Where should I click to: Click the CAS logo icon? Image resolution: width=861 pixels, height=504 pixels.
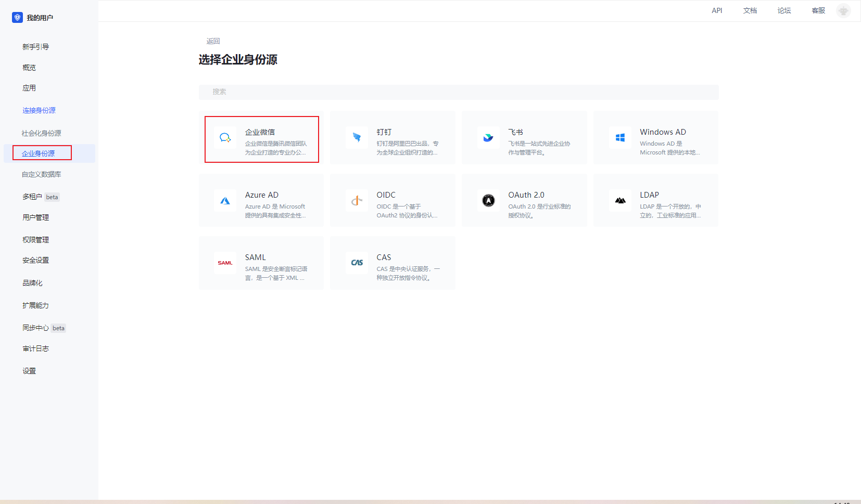click(x=357, y=263)
